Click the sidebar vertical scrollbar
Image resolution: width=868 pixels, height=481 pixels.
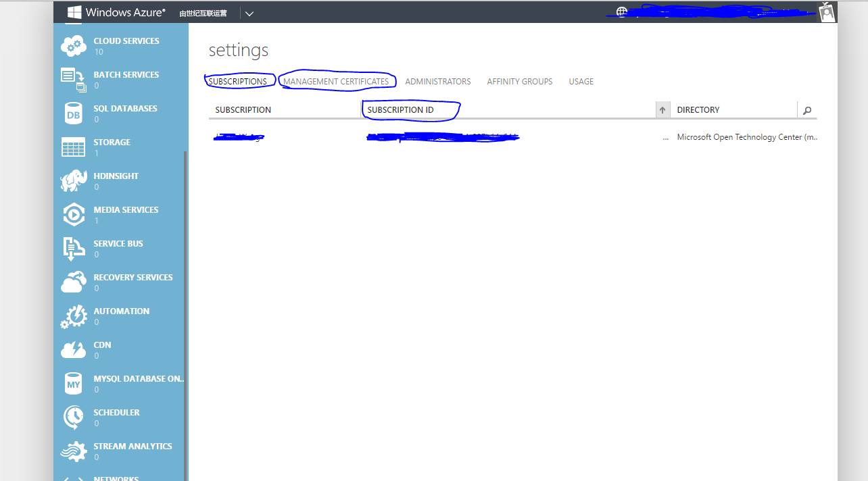coord(186,318)
